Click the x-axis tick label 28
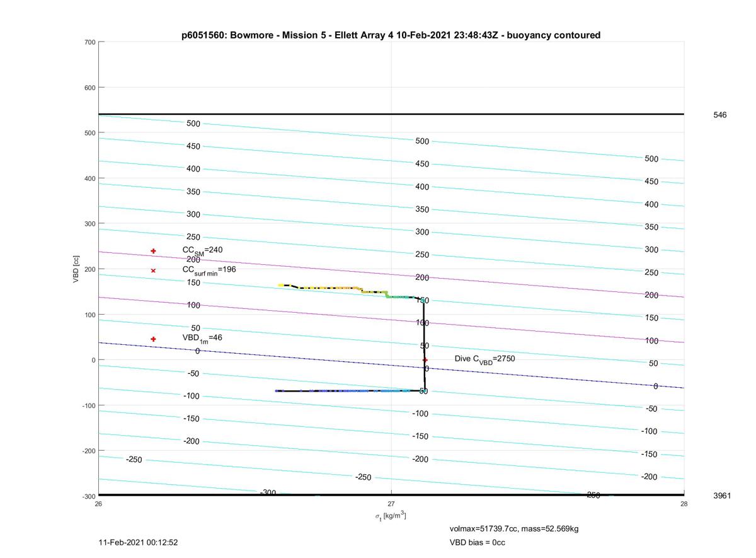The image size is (756, 558). pyautogui.click(x=684, y=503)
